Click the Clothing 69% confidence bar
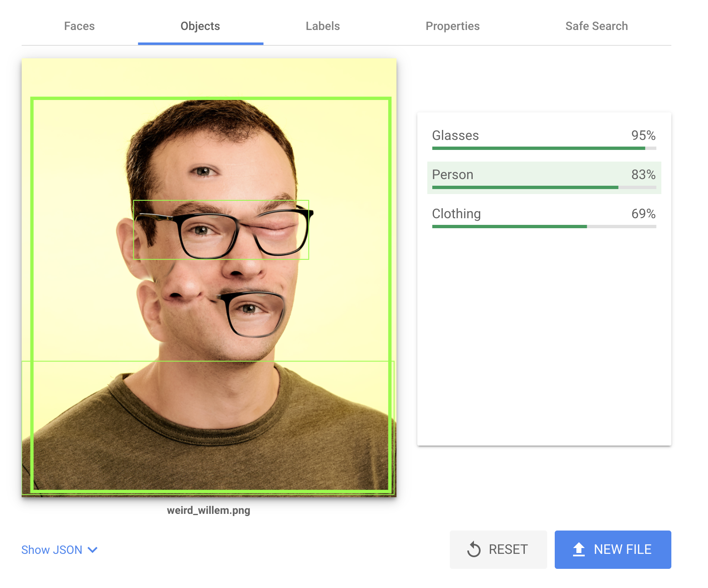Viewport: 708px width, 588px height. point(544,227)
